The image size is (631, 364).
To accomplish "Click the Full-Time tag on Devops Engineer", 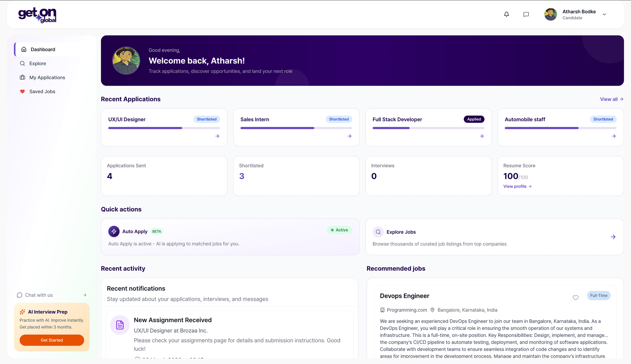I will tap(599, 295).
